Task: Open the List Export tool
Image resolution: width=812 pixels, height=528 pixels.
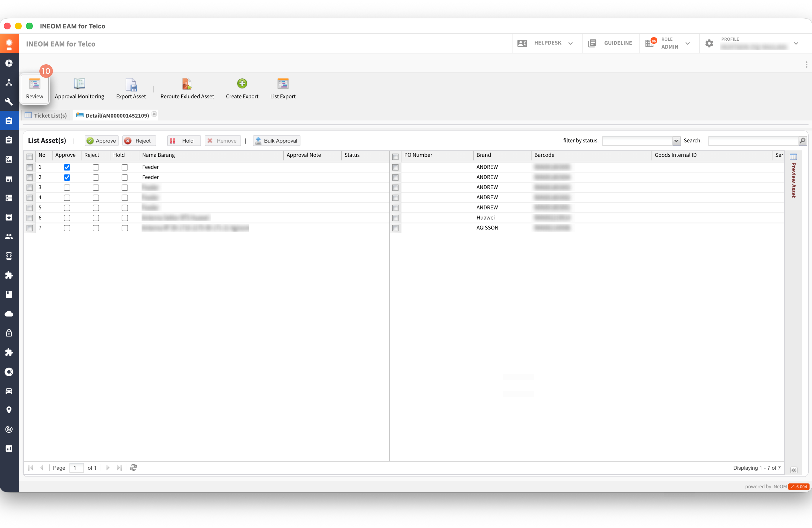Action: [x=283, y=88]
